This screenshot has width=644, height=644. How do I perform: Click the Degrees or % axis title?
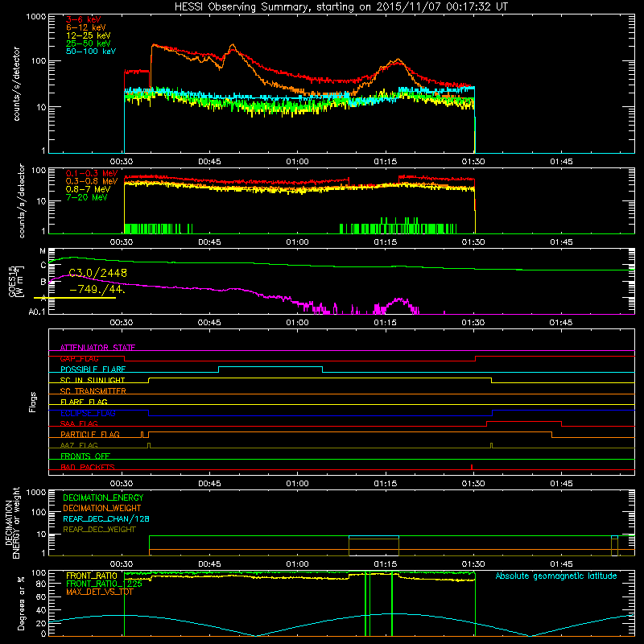point(21,603)
